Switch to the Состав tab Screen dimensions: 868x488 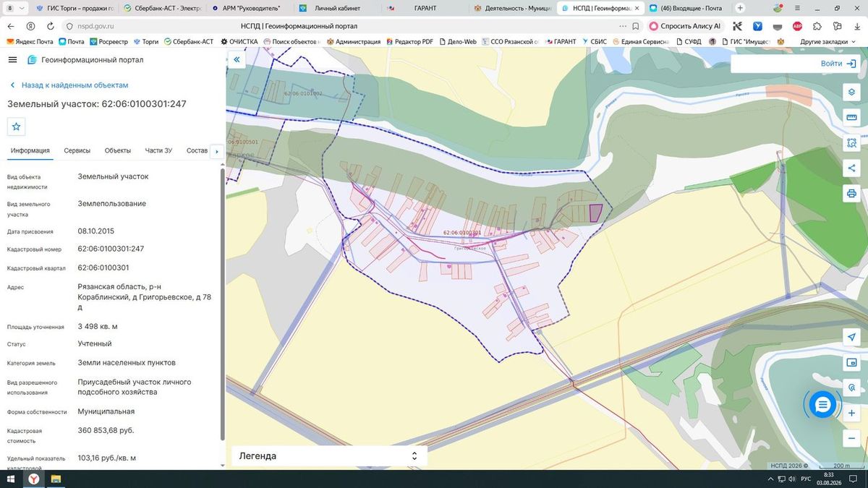point(197,150)
